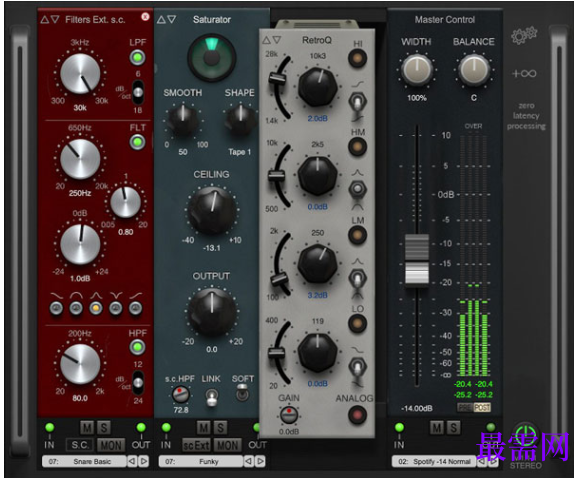
Task: Toggle the LPF enable LED
Action: pos(137,58)
